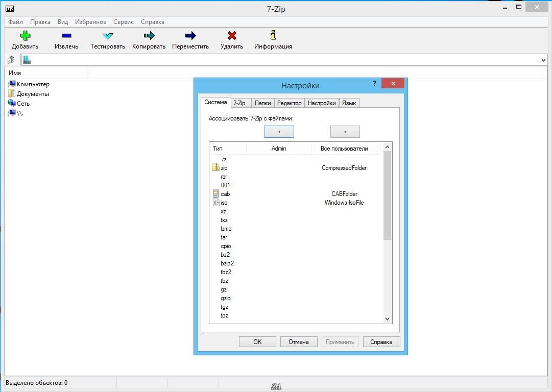Click the + button above Все пользователи column
Viewport: 552px width, 392px height.
coord(345,132)
